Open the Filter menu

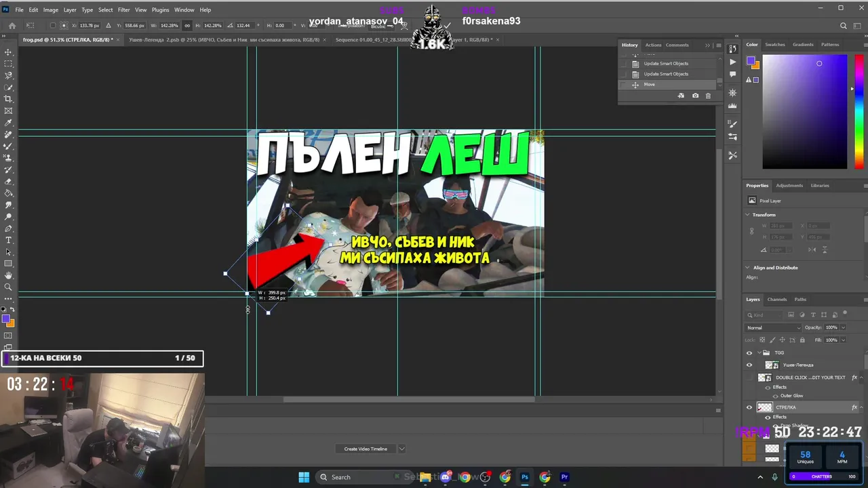click(x=123, y=10)
